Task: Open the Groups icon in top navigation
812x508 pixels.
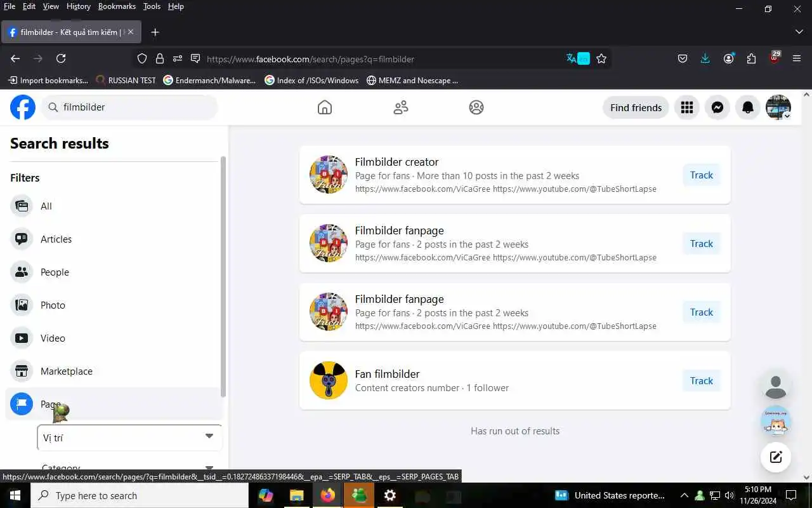Action: coord(476,107)
